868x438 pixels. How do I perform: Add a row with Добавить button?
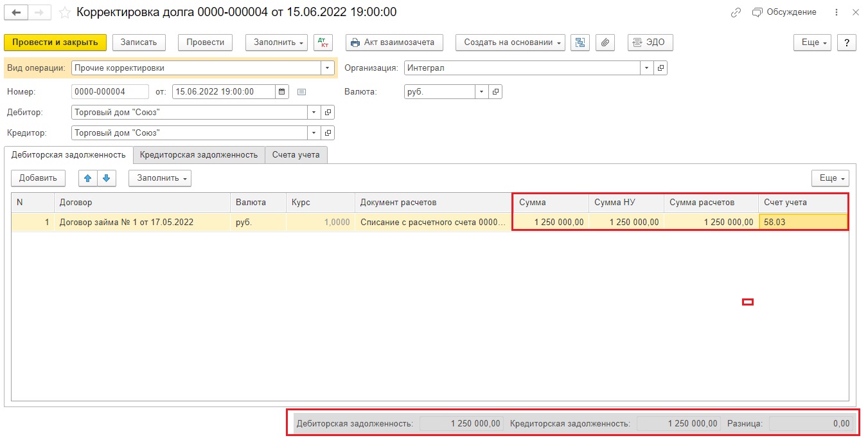pos(38,178)
